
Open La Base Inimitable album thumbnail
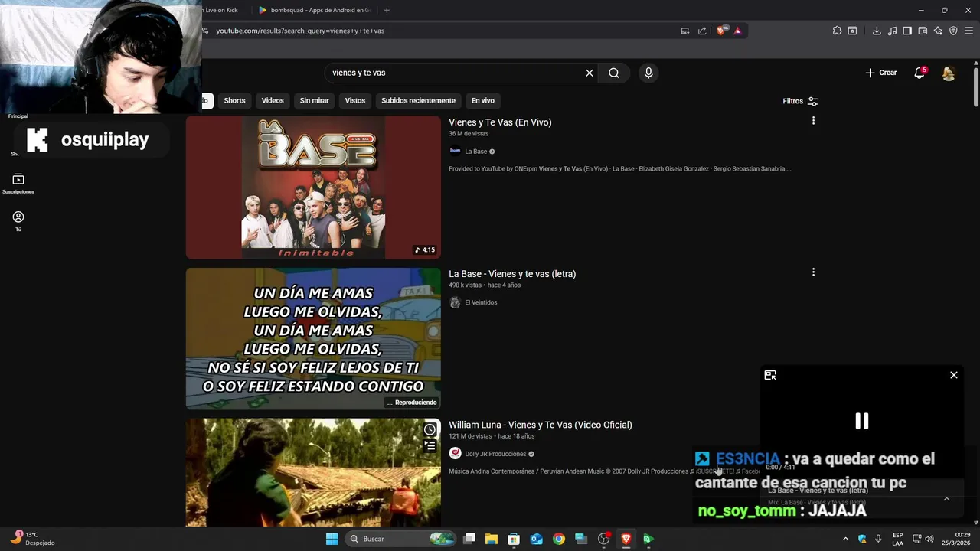point(313,187)
